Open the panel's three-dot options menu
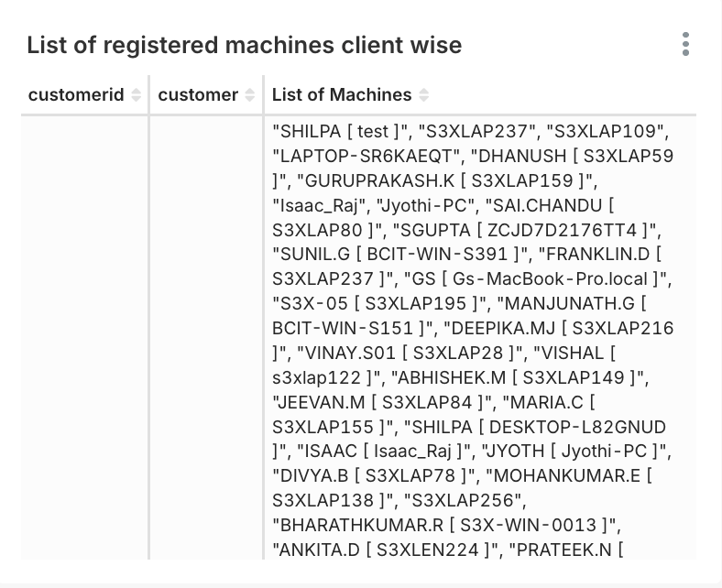 pyautogui.click(x=685, y=44)
